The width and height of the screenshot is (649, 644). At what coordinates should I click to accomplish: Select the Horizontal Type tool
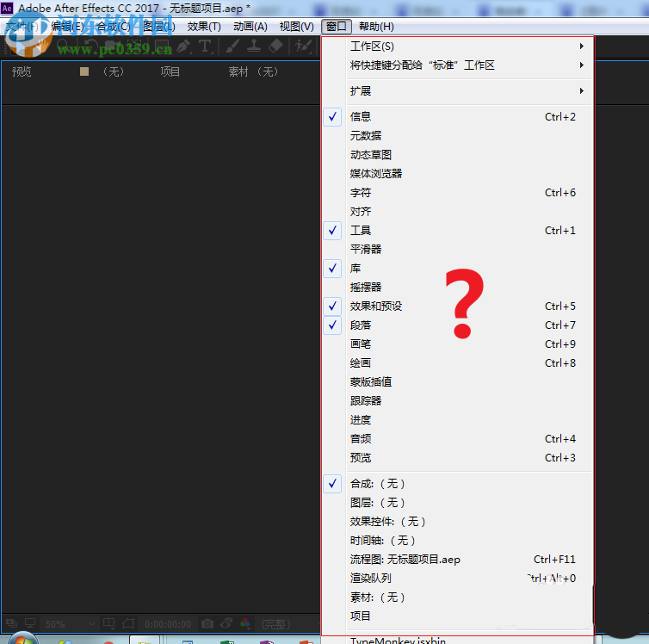pos(206,46)
